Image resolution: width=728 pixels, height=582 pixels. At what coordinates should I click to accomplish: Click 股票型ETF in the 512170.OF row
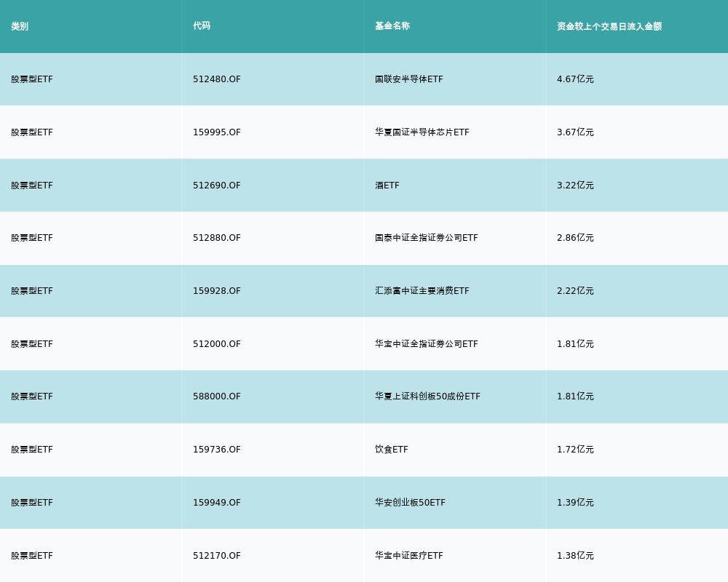coord(32,556)
